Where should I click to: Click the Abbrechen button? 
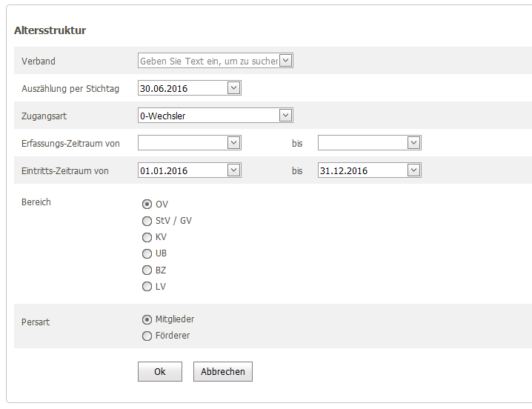pyautogui.click(x=223, y=372)
